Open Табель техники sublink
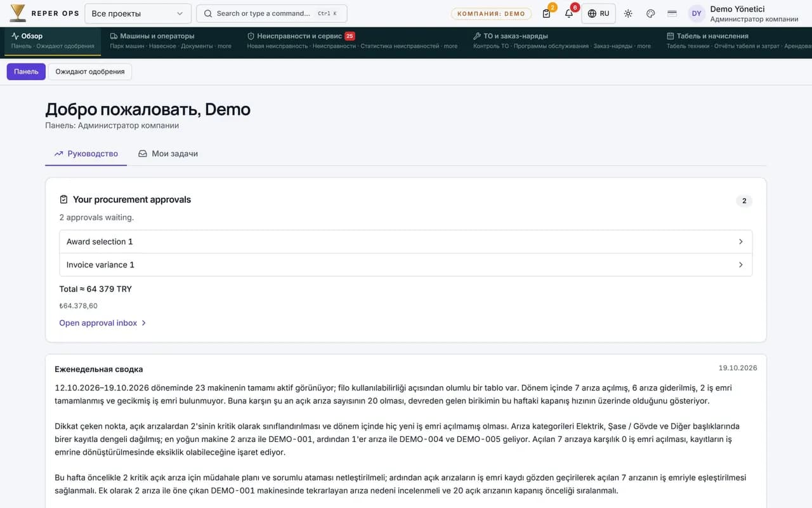The width and height of the screenshot is (812, 508). click(x=688, y=46)
